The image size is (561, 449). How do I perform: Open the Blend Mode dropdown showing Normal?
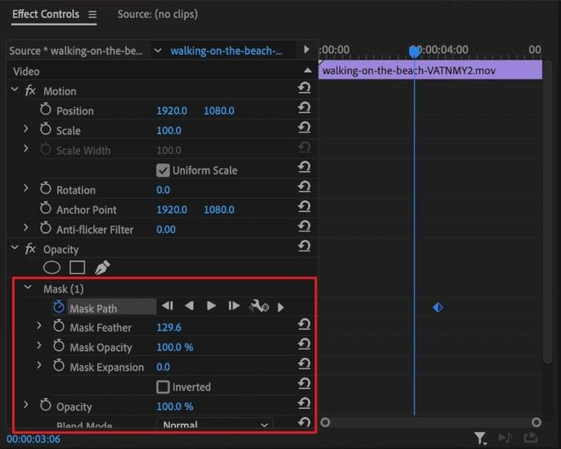point(215,425)
